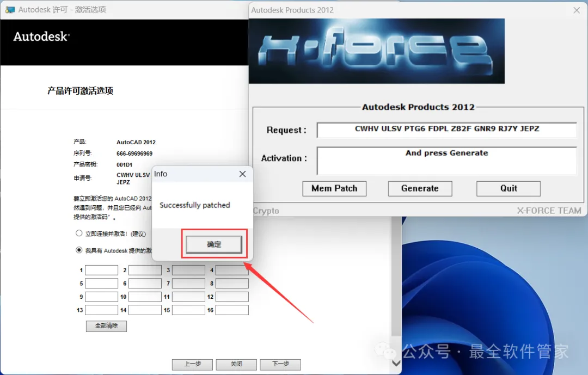
Task: Click 全部清除 to clear all fields
Action: (x=106, y=326)
